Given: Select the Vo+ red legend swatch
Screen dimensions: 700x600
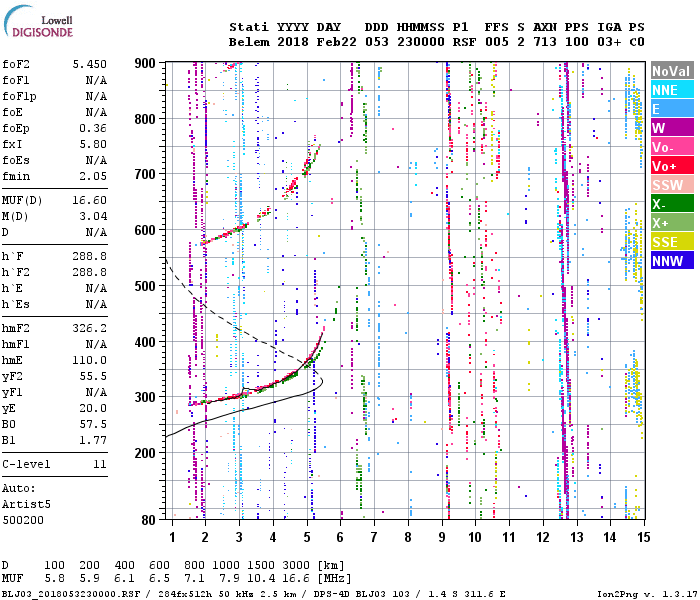Looking at the screenshot, I should 672,166.
